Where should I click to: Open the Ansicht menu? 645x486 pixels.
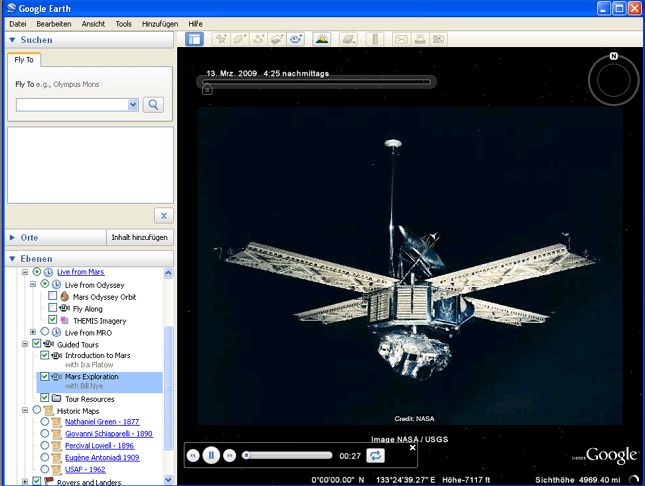(93, 24)
